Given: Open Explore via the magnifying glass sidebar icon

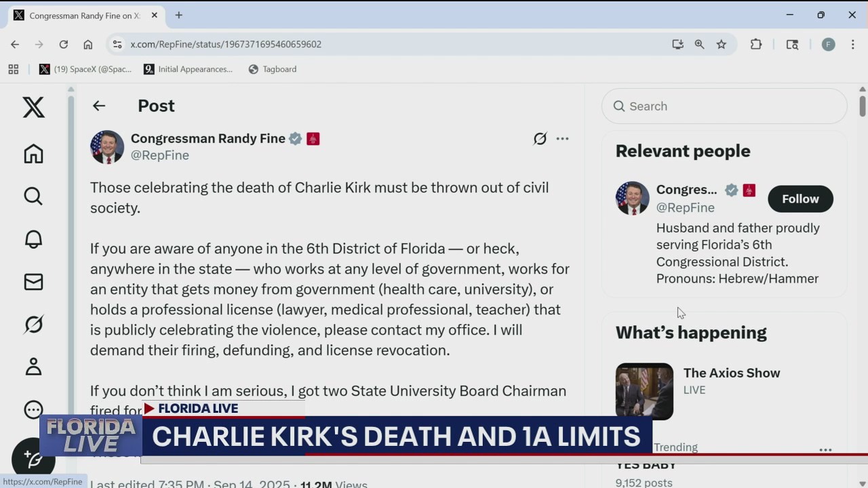Looking at the screenshot, I should 33,197.
